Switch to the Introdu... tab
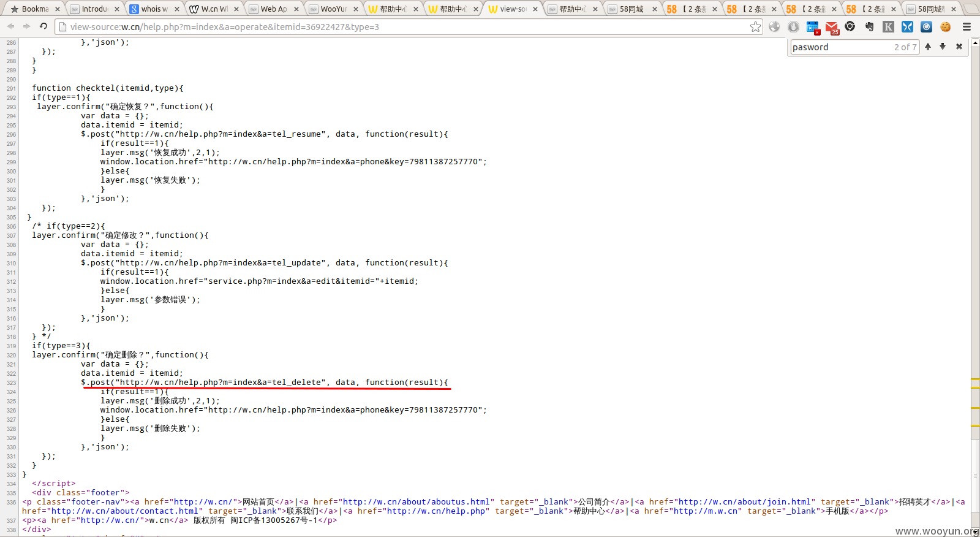This screenshot has width=980, height=537. click(x=94, y=9)
